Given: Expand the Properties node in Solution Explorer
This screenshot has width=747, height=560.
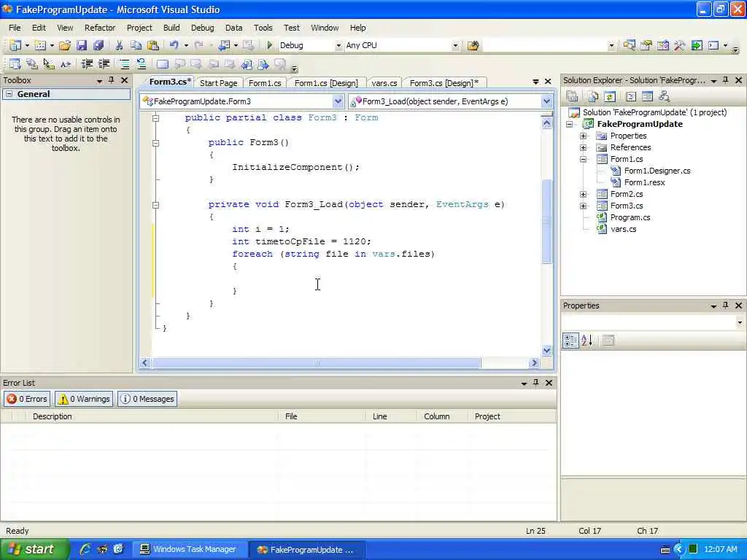Looking at the screenshot, I should (583, 136).
